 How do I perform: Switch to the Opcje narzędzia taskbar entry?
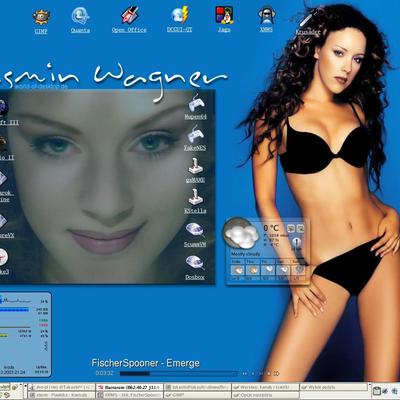pyautogui.click(x=266, y=395)
